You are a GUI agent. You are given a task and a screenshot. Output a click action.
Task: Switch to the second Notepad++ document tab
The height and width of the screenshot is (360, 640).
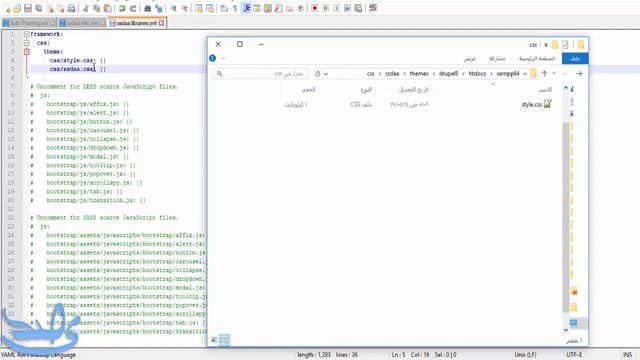coord(82,23)
